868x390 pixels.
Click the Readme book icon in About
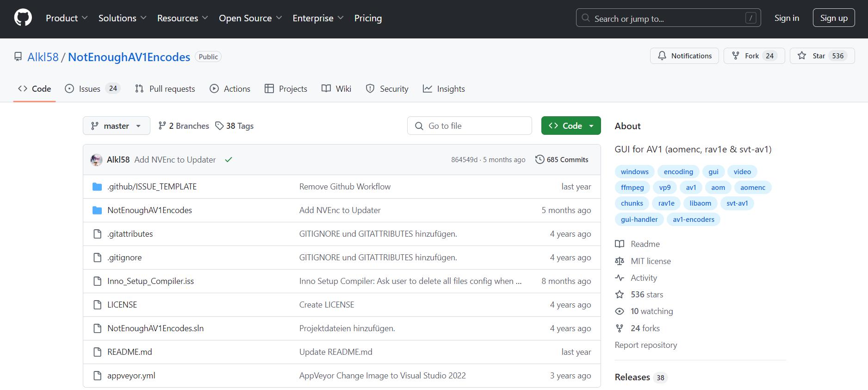[620, 244]
